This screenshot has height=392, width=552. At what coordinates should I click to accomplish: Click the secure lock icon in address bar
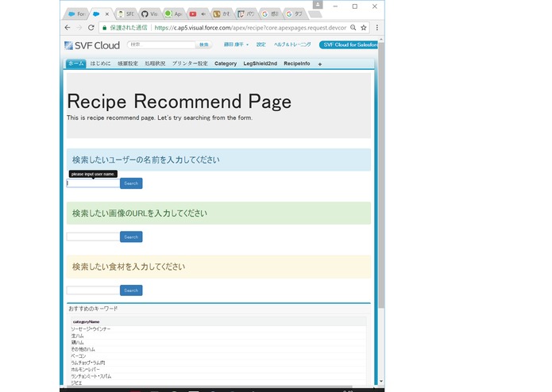click(x=105, y=28)
